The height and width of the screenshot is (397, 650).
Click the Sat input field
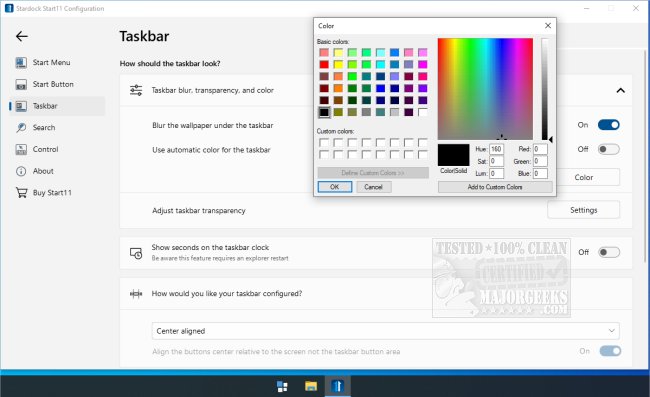[496, 161]
